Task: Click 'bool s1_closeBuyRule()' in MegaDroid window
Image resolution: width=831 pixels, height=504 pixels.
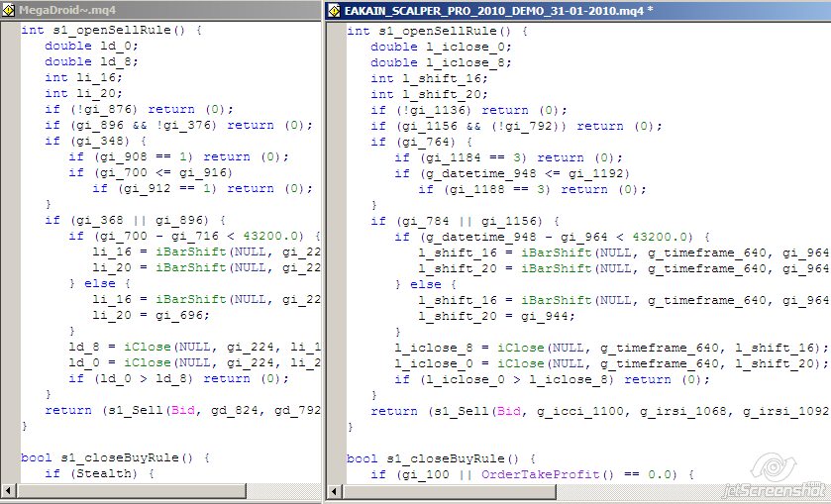Action: [115, 457]
